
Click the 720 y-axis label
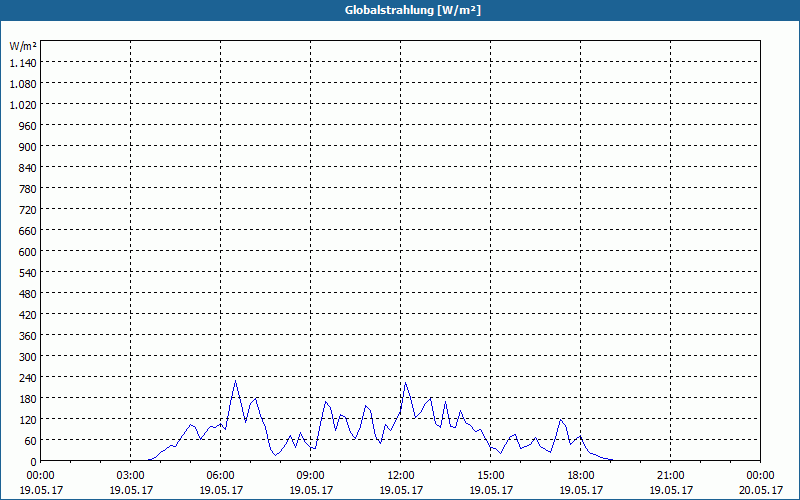28,210
